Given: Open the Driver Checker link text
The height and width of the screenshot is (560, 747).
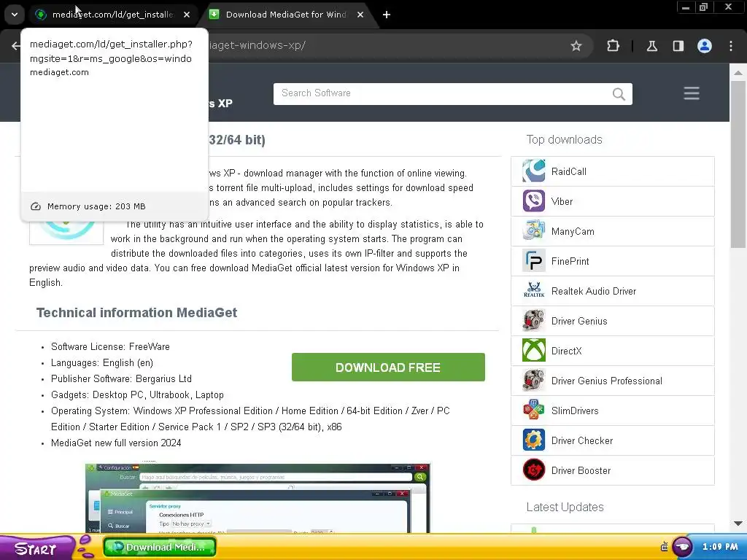Looking at the screenshot, I should click(582, 441).
